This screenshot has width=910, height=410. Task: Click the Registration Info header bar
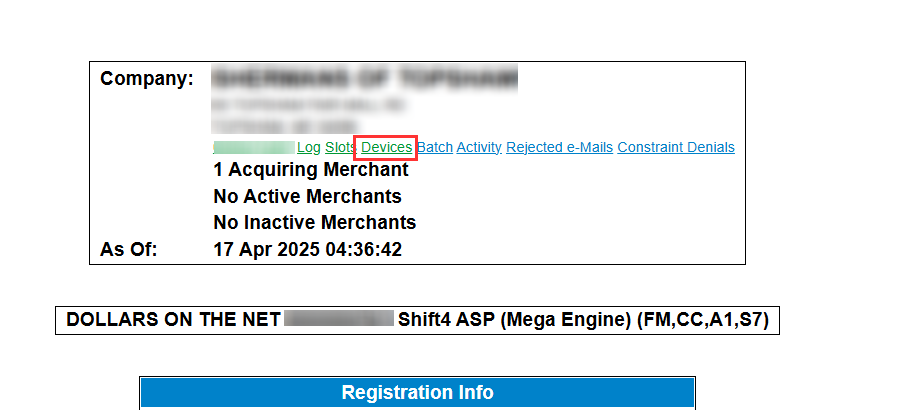pyautogui.click(x=417, y=393)
